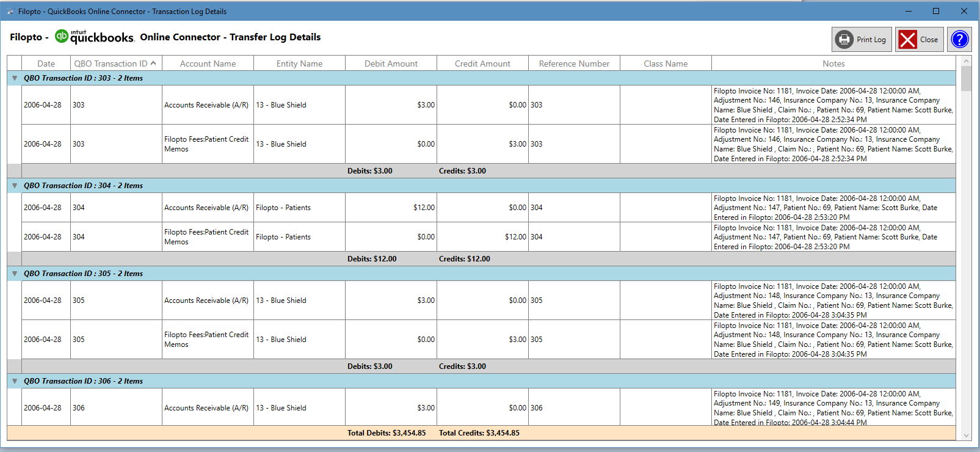
Task: Select $12.00 debit cell in transaction 304
Action: 391,208
